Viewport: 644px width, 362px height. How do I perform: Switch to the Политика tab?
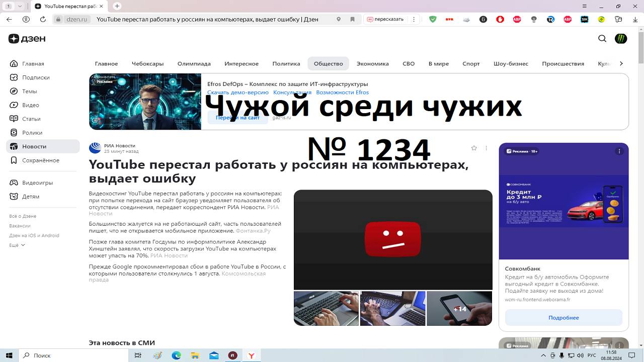click(286, 64)
